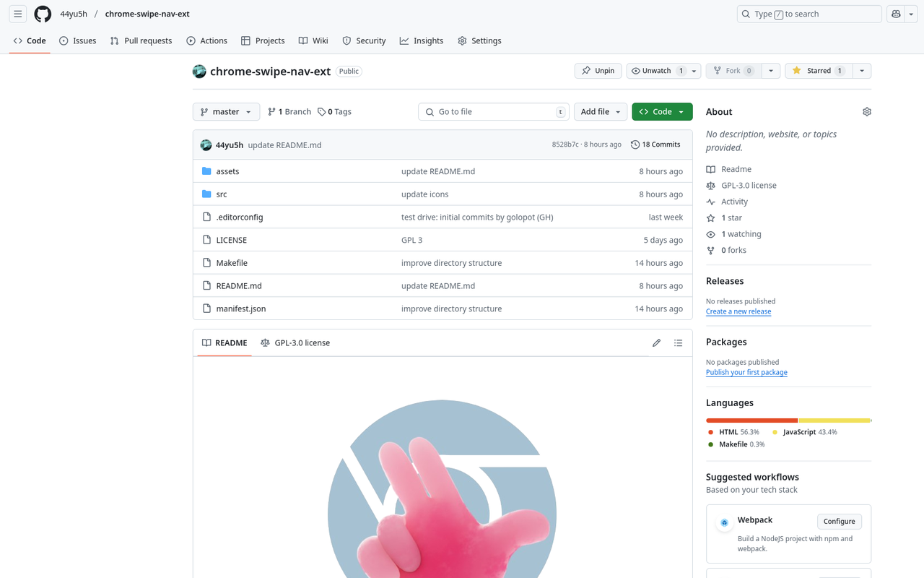Click the GitHub Octocat logo

click(x=43, y=14)
